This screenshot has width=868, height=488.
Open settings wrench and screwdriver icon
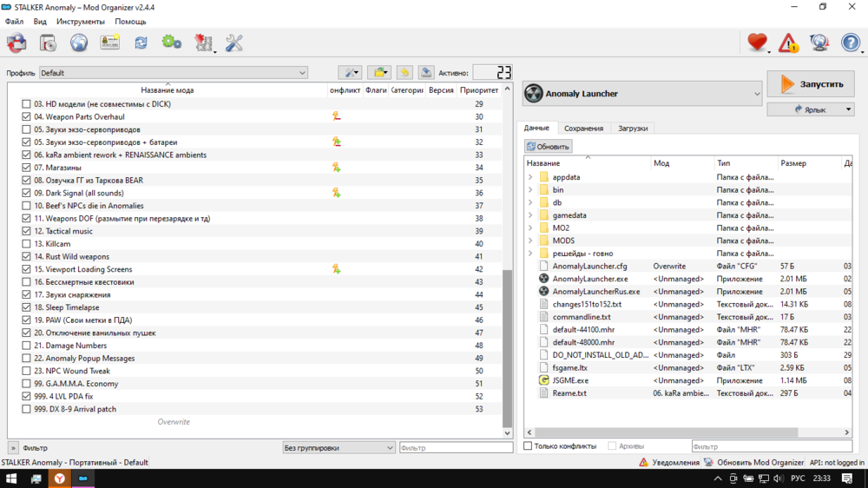pyautogui.click(x=234, y=42)
